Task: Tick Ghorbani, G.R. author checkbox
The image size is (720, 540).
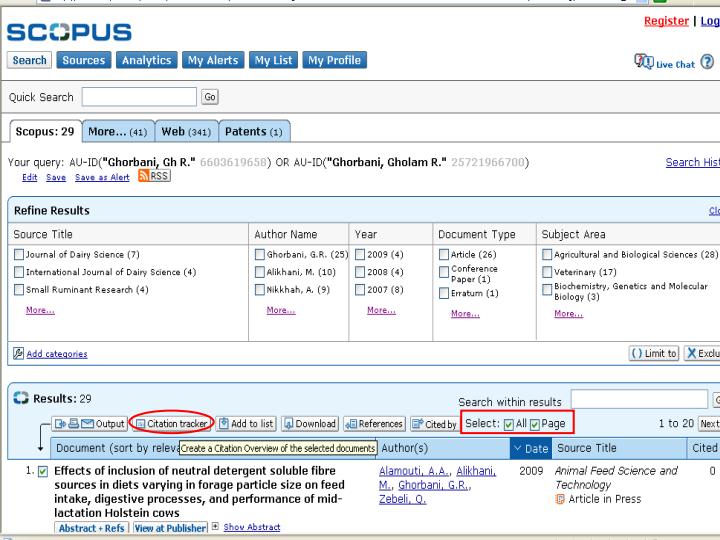Action: point(260,254)
